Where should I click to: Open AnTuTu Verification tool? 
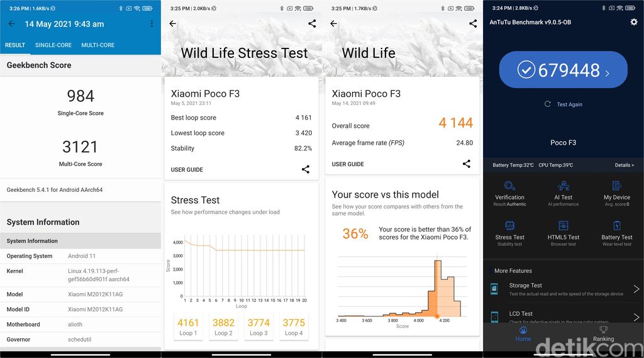[x=509, y=193]
